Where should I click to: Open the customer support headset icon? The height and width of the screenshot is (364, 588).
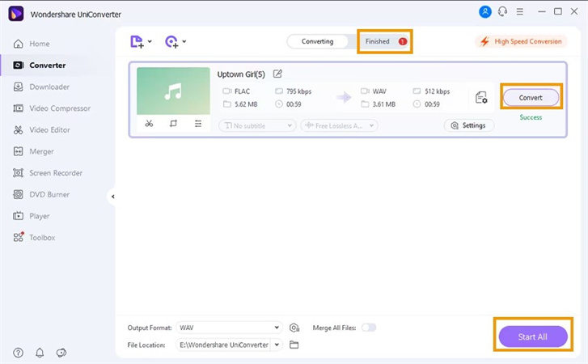pyautogui.click(x=502, y=11)
